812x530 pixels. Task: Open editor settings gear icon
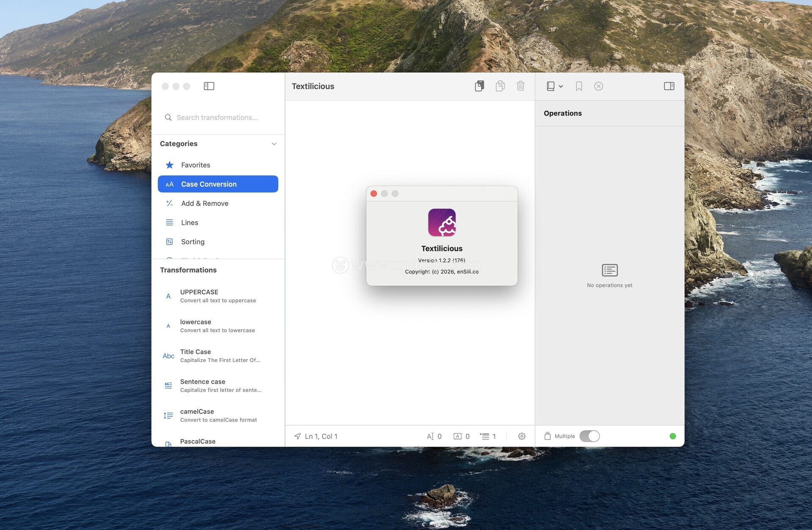pos(522,436)
